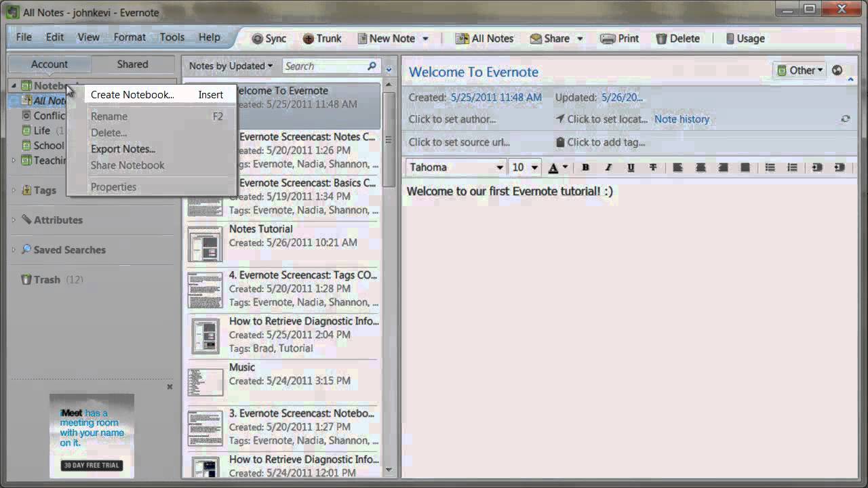Image resolution: width=868 pixels, height=488 pixels.
Task: Open the Share dropdown arrow
Action: (x=580, y=39)
